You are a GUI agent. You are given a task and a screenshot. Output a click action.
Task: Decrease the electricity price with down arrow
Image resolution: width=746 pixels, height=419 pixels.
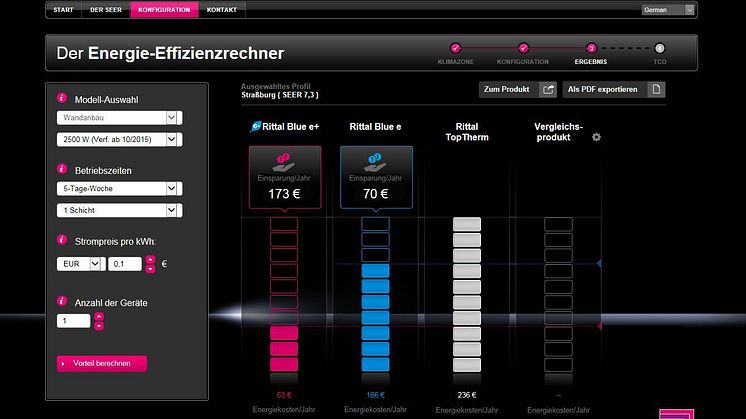point(150,269)
